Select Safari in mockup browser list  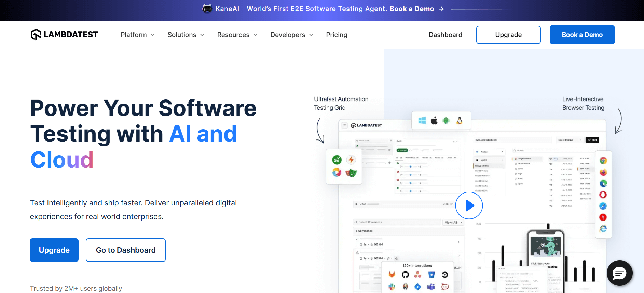point(519,169)
